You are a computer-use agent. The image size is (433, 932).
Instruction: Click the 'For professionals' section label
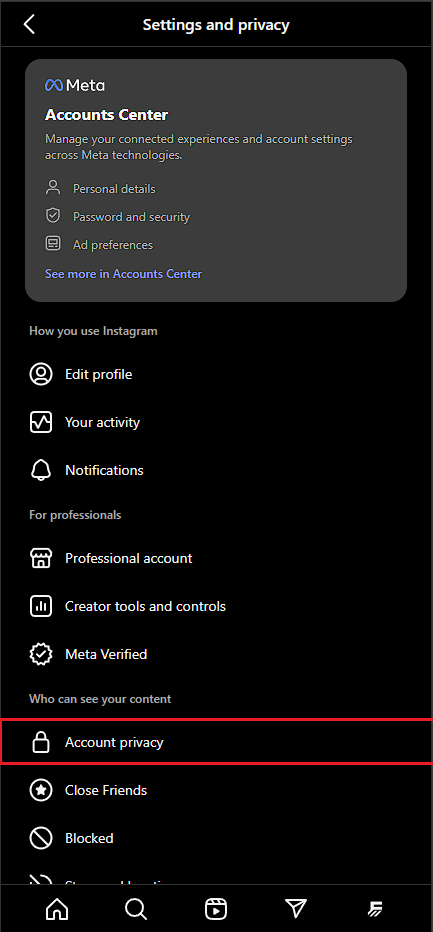pos(75,515)
